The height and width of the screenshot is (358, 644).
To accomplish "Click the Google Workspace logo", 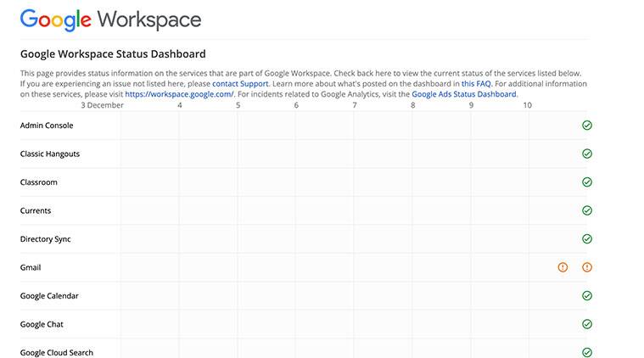I will point(111,20).
